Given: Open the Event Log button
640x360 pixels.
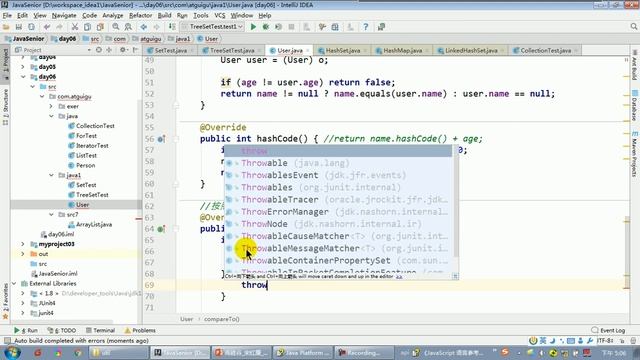Looking at the screenshot, I should click(608, 330).
